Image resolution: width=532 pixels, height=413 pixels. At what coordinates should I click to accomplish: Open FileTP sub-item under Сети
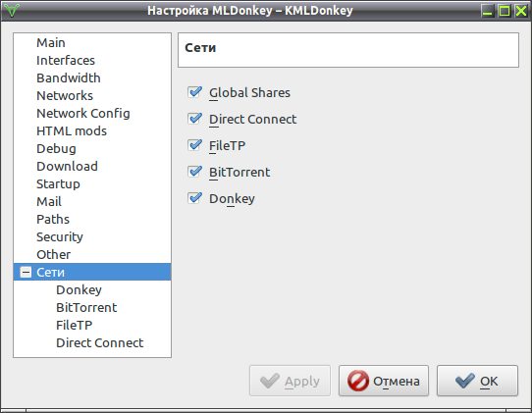coord(74,325)
